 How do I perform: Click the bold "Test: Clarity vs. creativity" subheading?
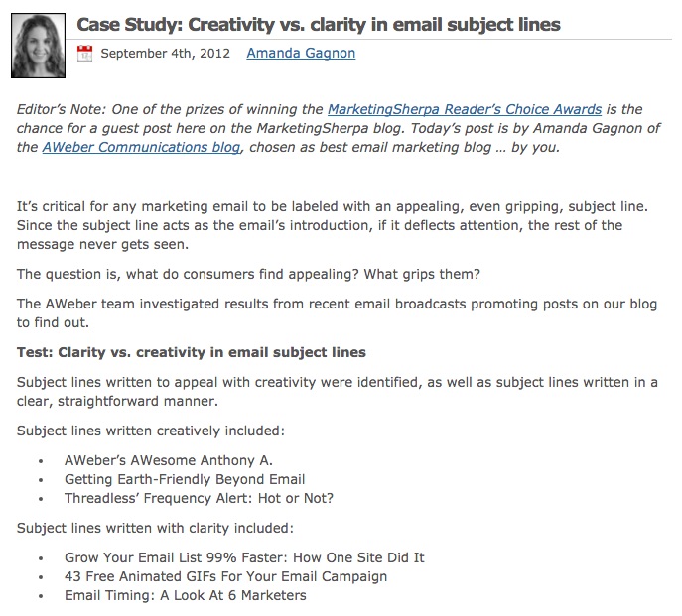192,352
